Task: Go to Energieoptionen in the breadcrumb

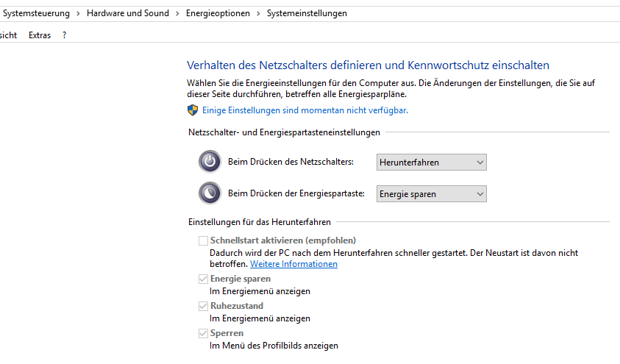Action: click(x=218, y=13)
